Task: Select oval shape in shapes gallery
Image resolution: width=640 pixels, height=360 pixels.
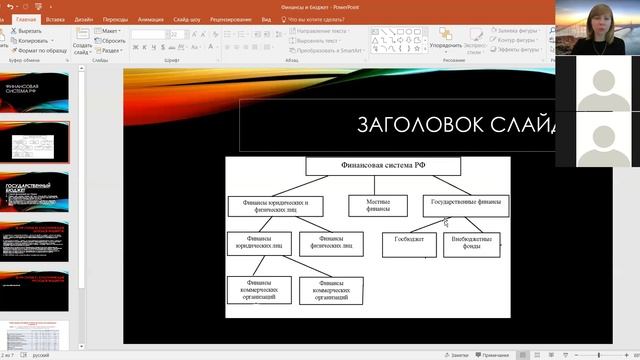Action: pos(409,32)
